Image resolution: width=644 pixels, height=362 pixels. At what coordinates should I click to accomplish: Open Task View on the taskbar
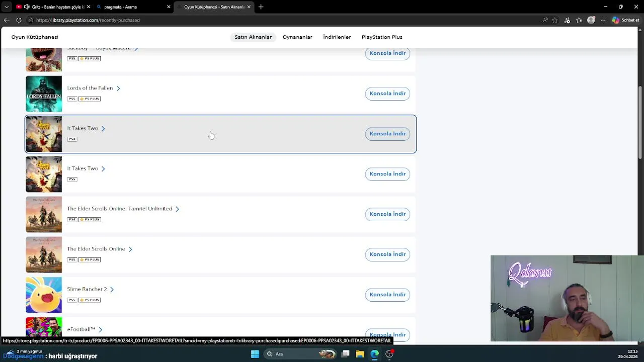click(345, 354)
